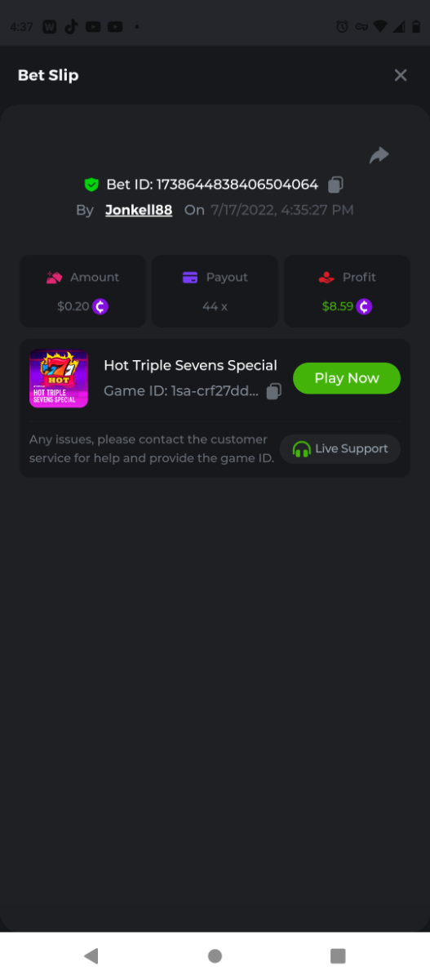Copy the Game ID
The image size is (430, 980).
(x=274, y=391)
